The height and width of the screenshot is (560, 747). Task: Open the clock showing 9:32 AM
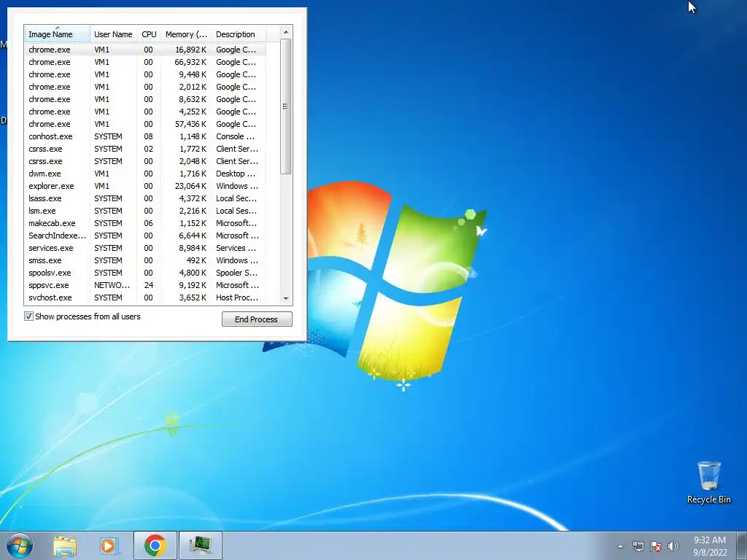(x=710, y=546)
